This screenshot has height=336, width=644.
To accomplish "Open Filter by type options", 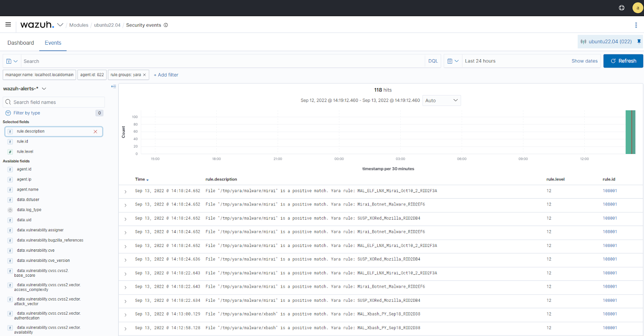I will coord(27,113).
